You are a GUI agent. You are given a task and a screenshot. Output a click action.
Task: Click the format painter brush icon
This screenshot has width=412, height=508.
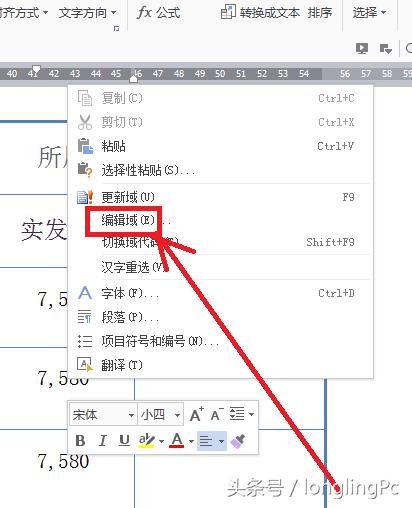click(238, 441)
